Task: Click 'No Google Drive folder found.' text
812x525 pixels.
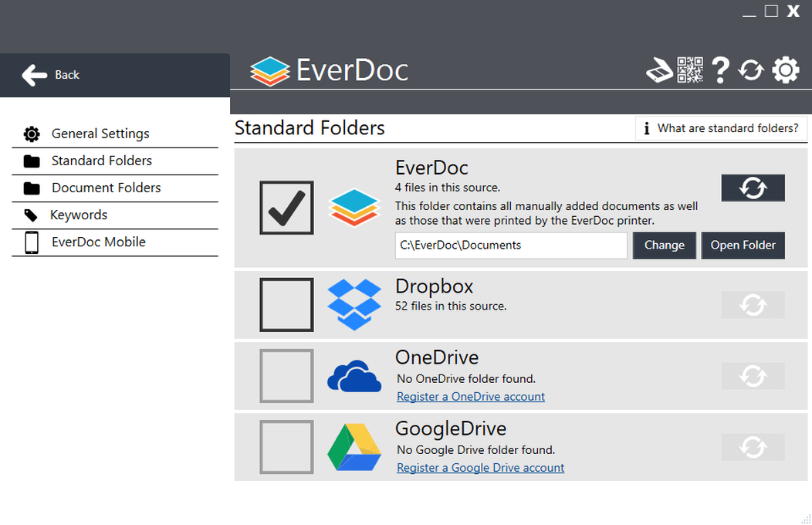Action: tap(475, 450)
